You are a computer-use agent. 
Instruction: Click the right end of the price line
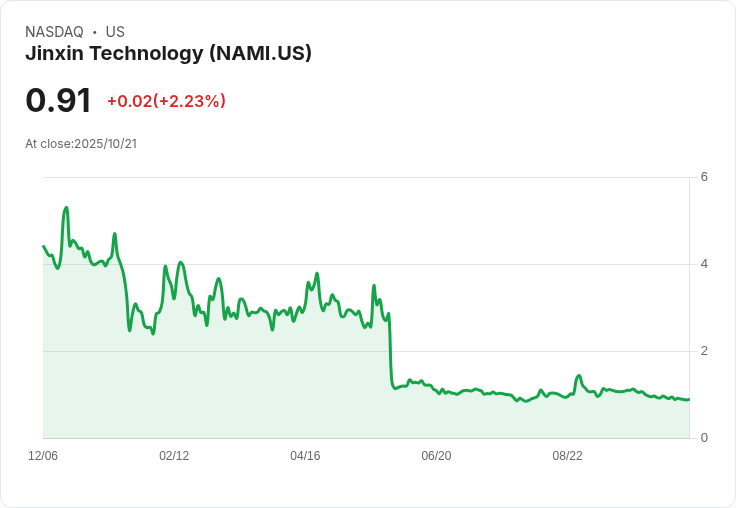tap(689, 399)
